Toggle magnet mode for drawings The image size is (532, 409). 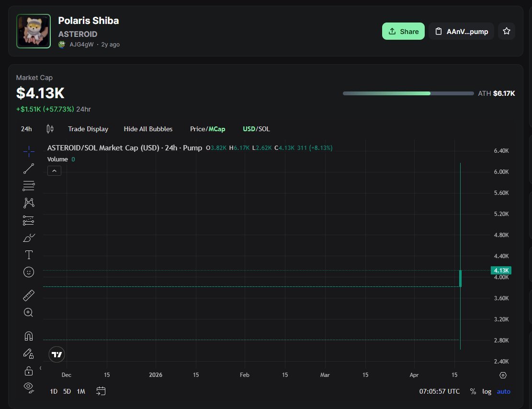pyautogui.click(x=29, y=336)
